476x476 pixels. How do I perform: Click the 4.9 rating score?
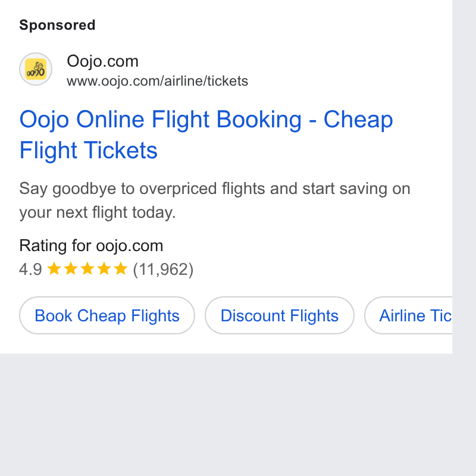tap(30, 270)
